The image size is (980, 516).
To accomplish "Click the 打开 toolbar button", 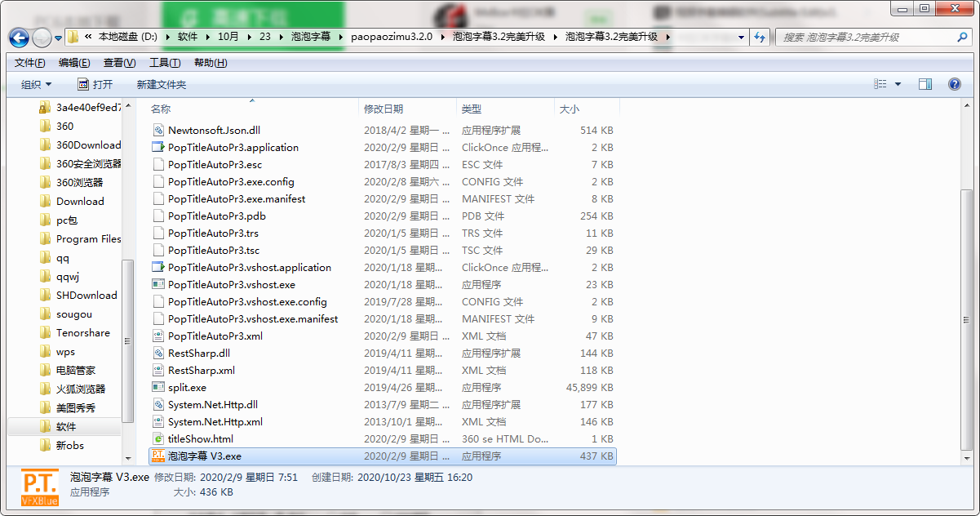I will 95,85.
